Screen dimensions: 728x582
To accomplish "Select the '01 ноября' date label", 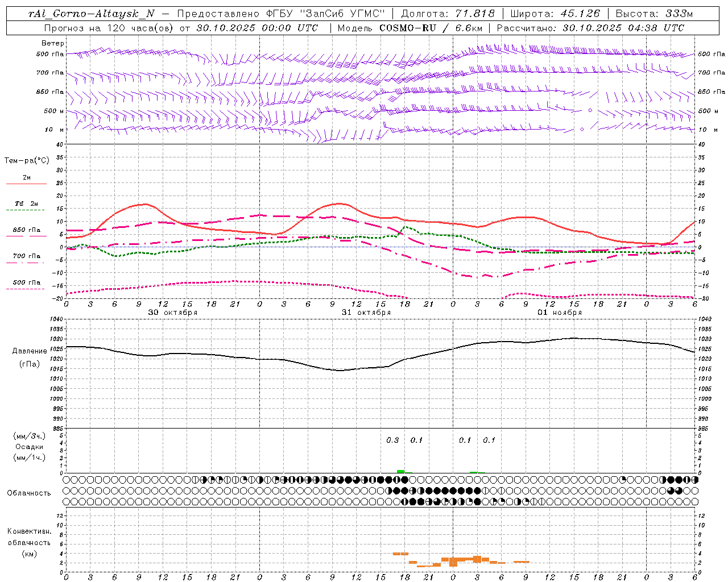I will [560, 313].
